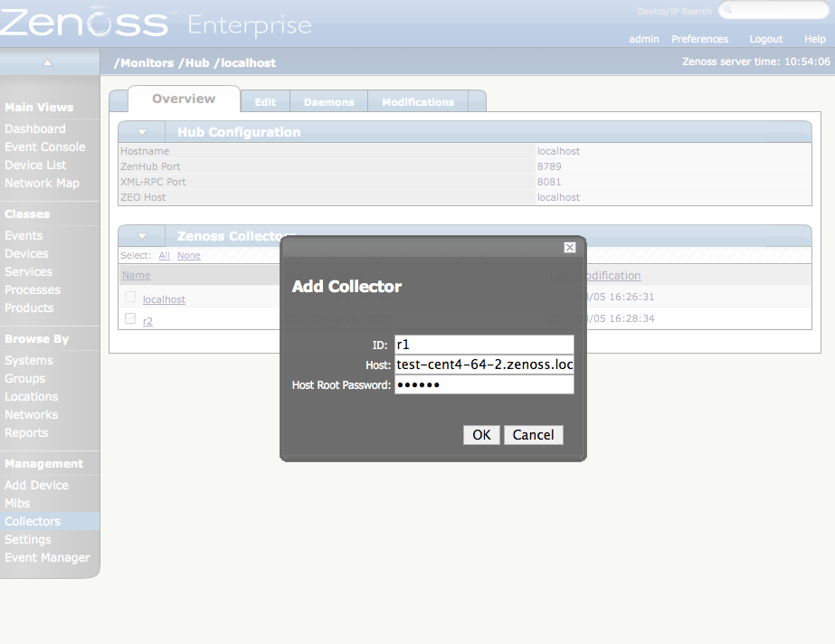Cancel the Add Collector dialog
The height and width of the screenshot is (644, 835).
coord(533,435)
